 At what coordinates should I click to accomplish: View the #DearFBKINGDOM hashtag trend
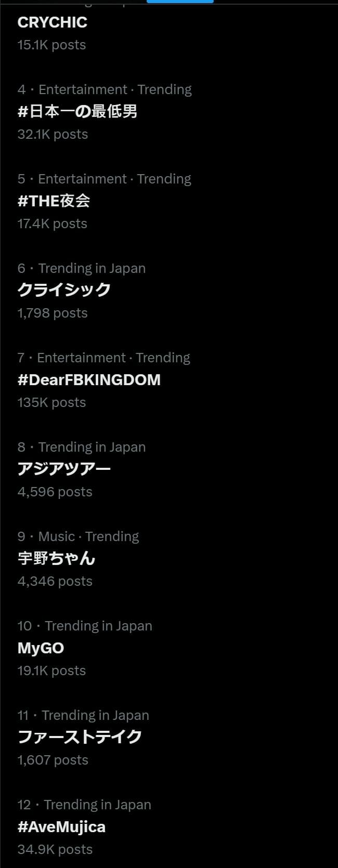89,380
